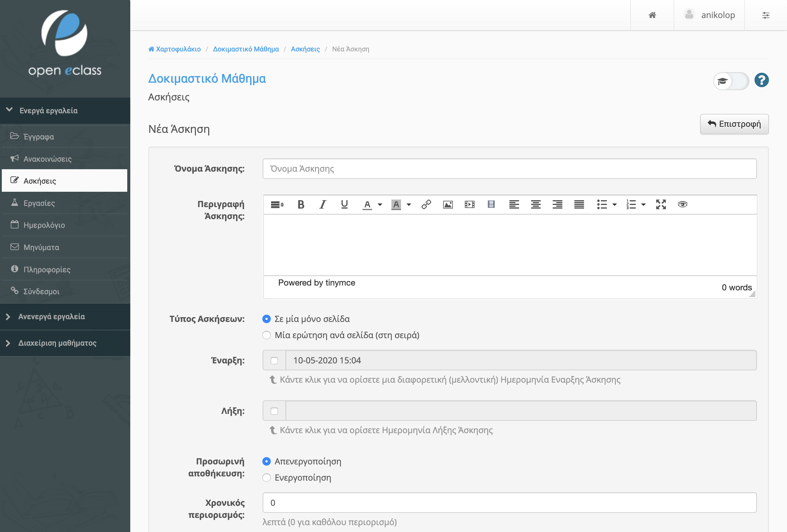The width and height of the screenshot is (787, 532).
Task: Open the editor toolbar toggle menu icon
Action: [x=277, y=204]
